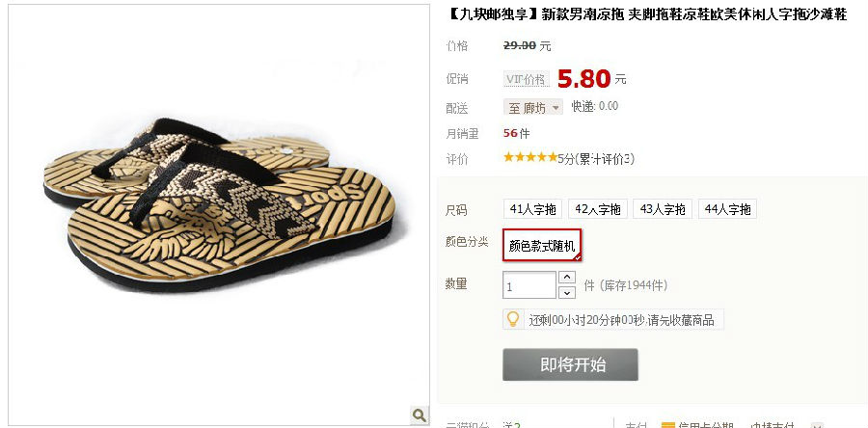Decrease quantity with the down arrow
Image resolution: width=868 pixels, height=428 pixels.
click(x=567, y=292)
